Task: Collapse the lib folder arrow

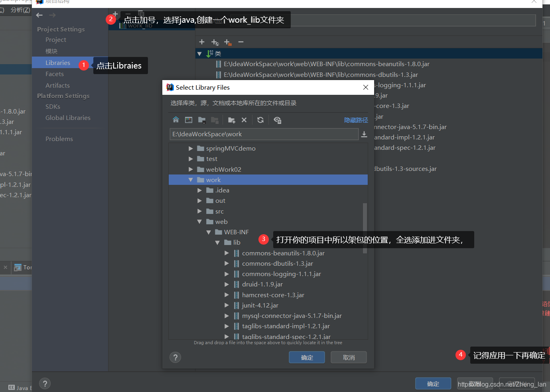Action: point(217,243)
